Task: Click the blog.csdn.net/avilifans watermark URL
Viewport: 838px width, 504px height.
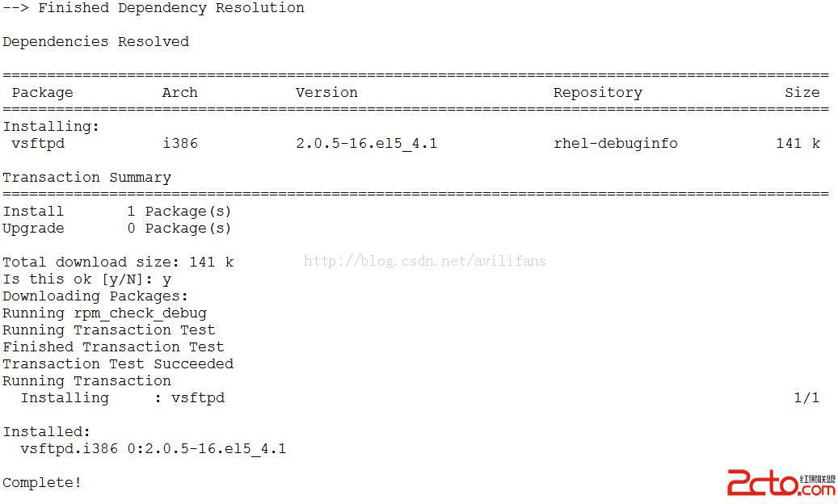Action: pos(425,261)
